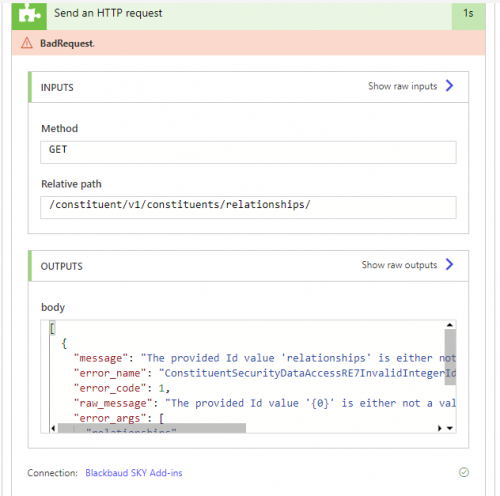The height and width of the screenshot is (496, 500).
Task: Click the GET method field
Action: [x=248, y=152]
